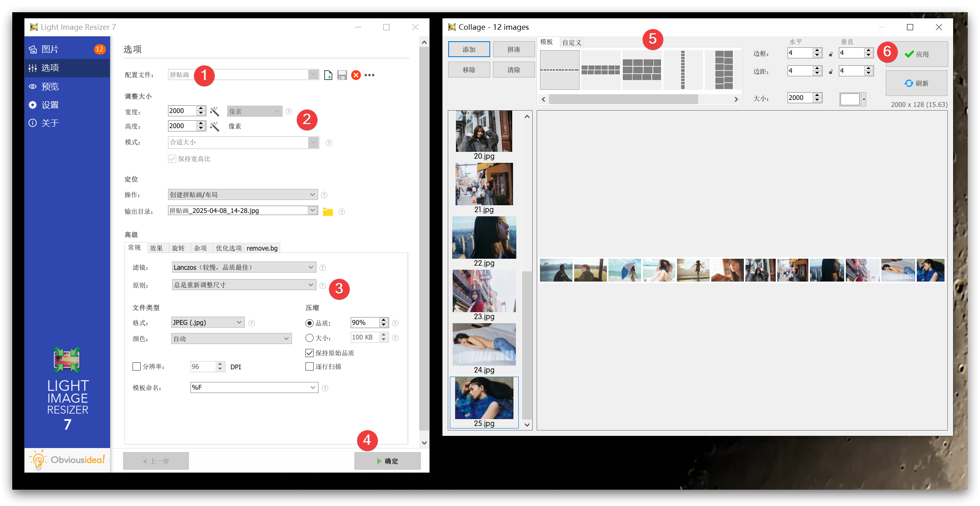Open the 自定义 tab in Collage
Screen dimensions: 980x506
click(x=571, y=42)
